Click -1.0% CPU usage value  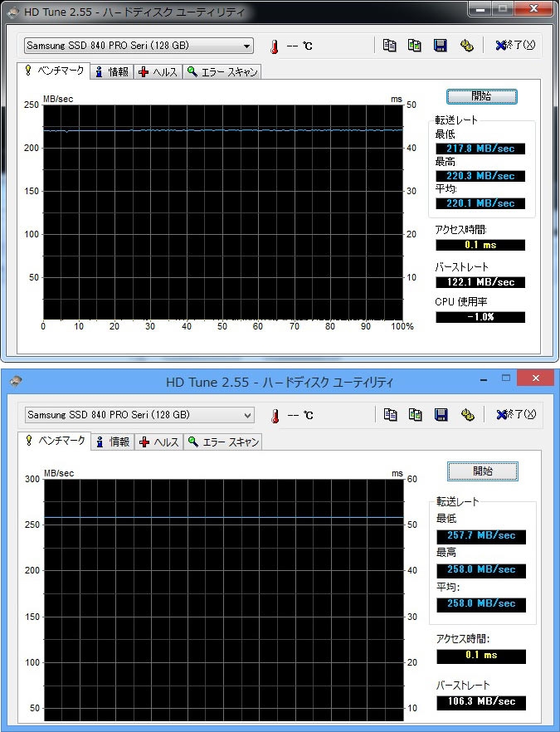480,316
